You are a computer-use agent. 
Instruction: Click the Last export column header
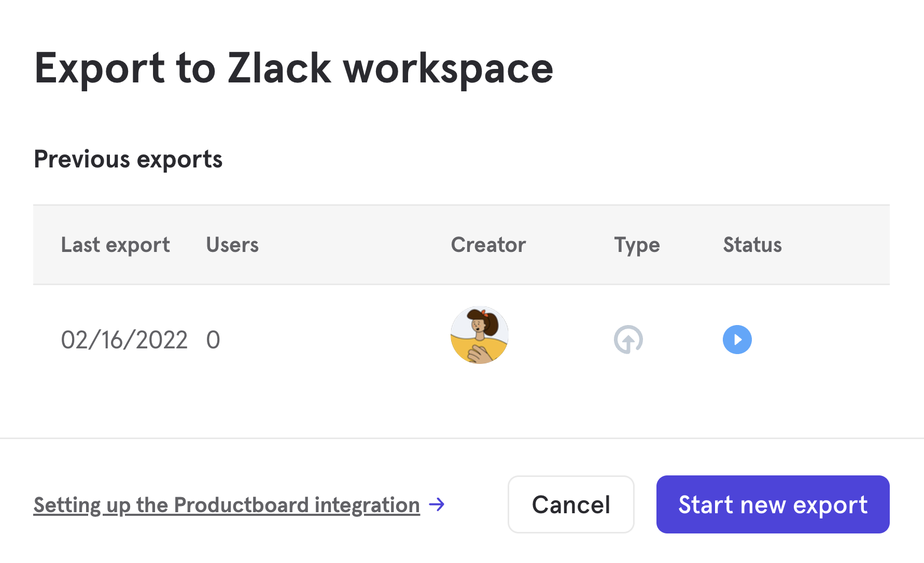pyautogui.click(x=115, y=245)
